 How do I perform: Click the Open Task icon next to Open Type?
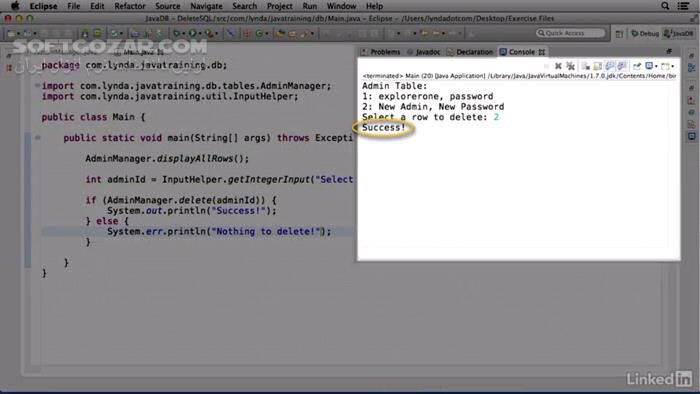(292, 33)
